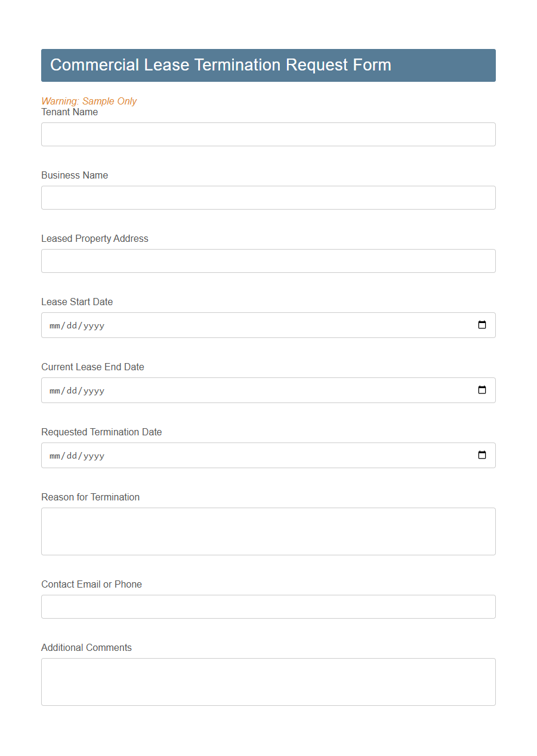Click the Reason for Termination label
This screenshot has width=537, height=756.
tap(90, 497)
